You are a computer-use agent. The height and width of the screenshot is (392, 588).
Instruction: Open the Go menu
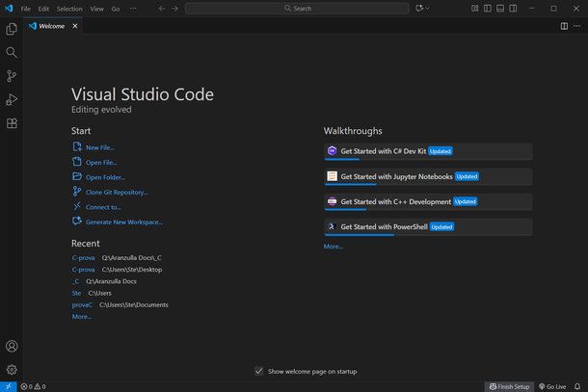click(x=116, y=9)
